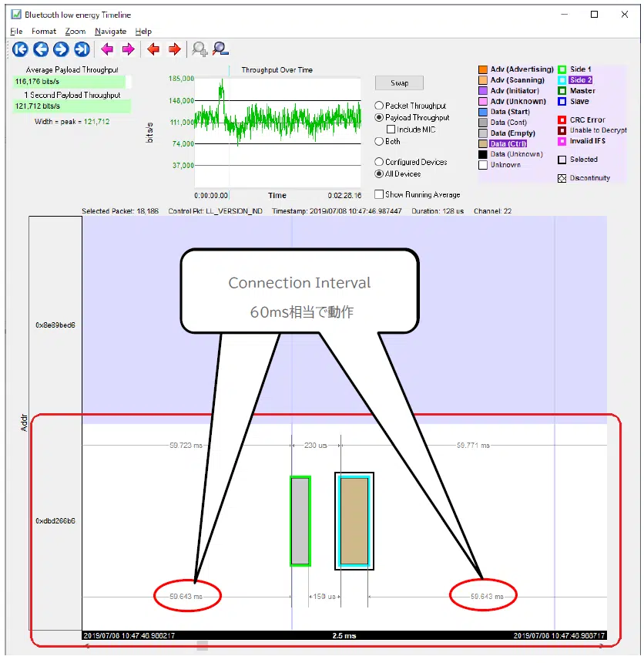Click the blue next packet arrow icon

(x=62, y=49)
